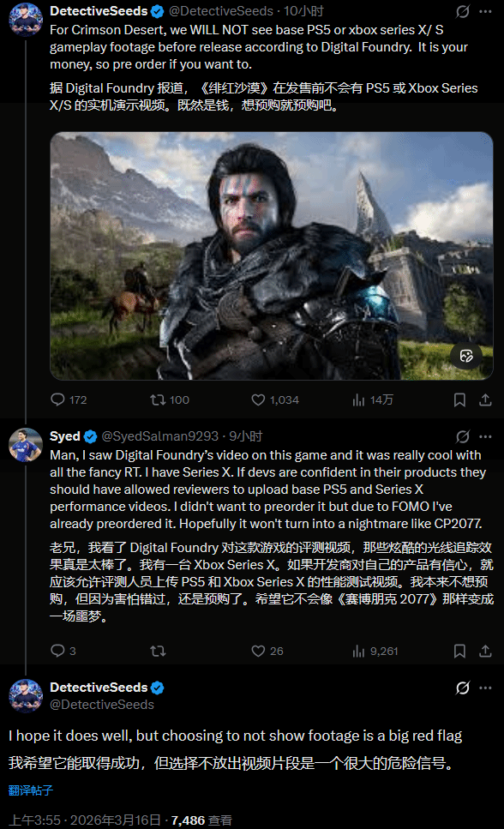Click the 翻译帖子 translate link

click(31, 790)
